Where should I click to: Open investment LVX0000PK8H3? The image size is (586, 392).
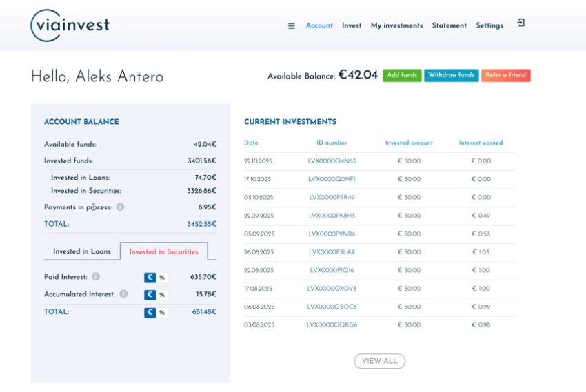332,216
